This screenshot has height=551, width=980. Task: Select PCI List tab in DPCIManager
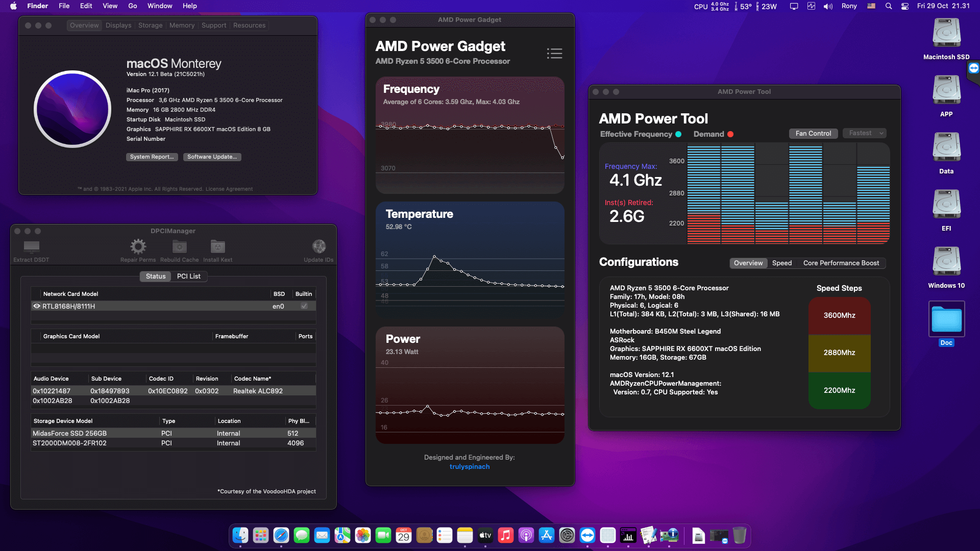pyautogui.click(x=189, y=276)
